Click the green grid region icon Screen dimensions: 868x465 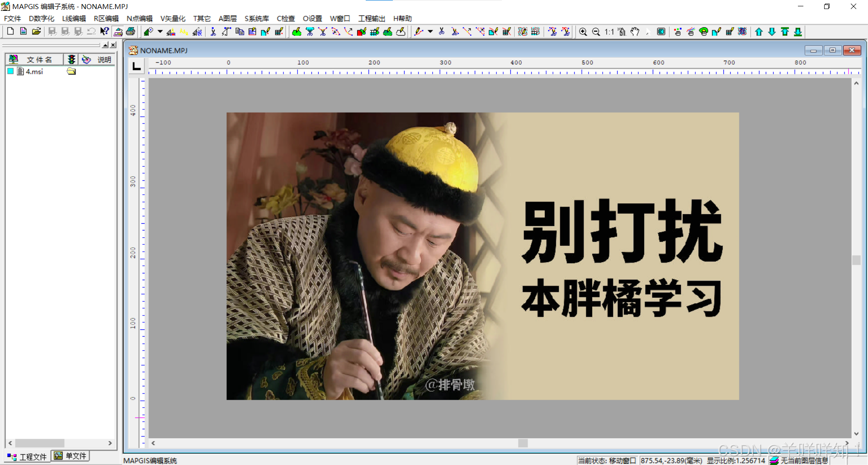(374, 31)
